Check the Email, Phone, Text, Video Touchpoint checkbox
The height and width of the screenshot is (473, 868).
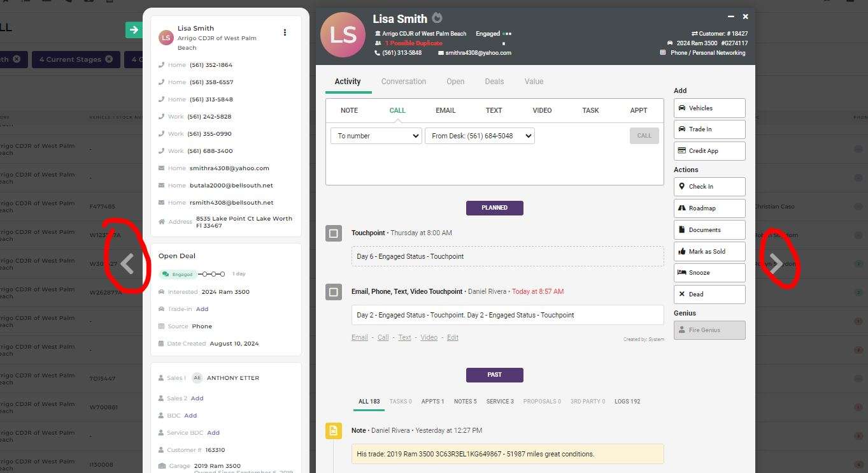point(334,292)
